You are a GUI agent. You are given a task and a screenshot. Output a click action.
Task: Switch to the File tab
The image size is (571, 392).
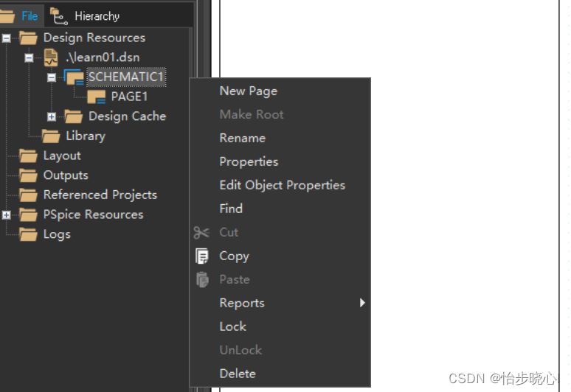(22, 15)
